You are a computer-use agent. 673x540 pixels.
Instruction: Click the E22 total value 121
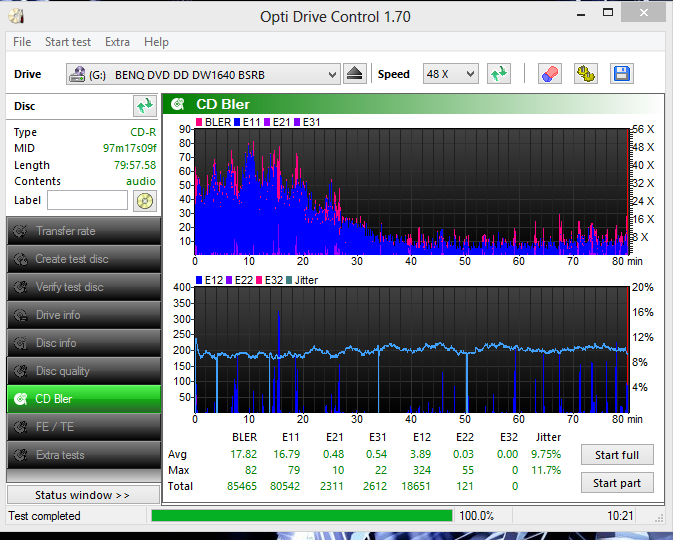(465, 486)
